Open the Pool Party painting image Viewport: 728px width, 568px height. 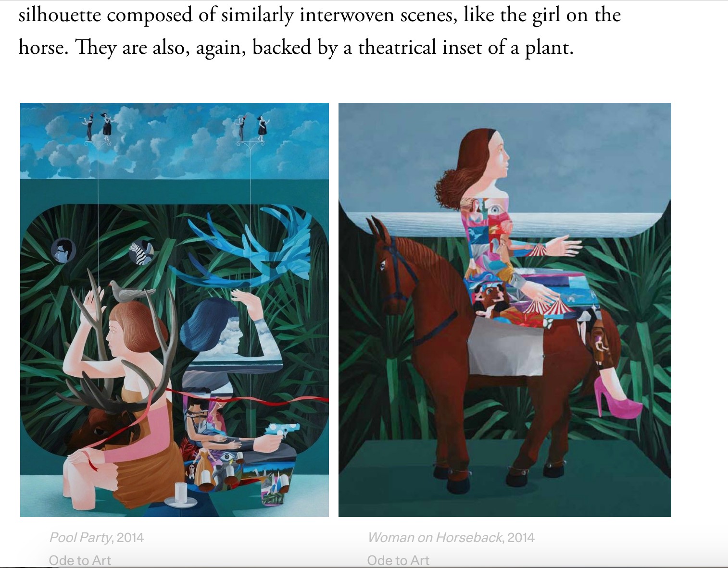point(174,310)
